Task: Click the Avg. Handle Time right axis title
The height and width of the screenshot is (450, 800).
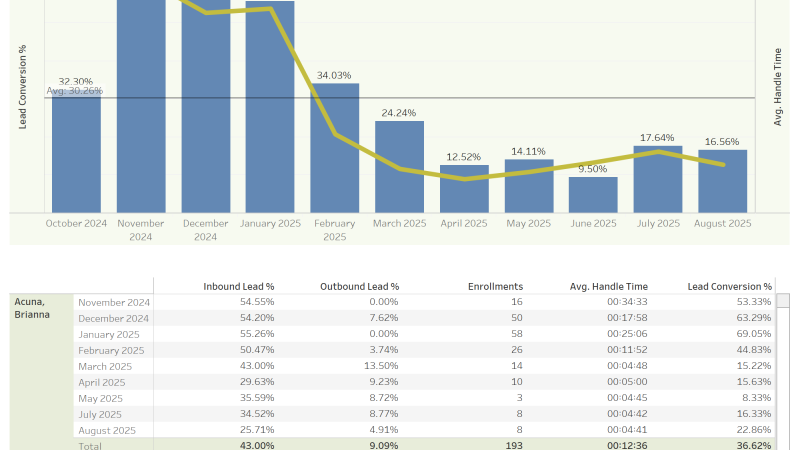Action: tap(777, 87)
